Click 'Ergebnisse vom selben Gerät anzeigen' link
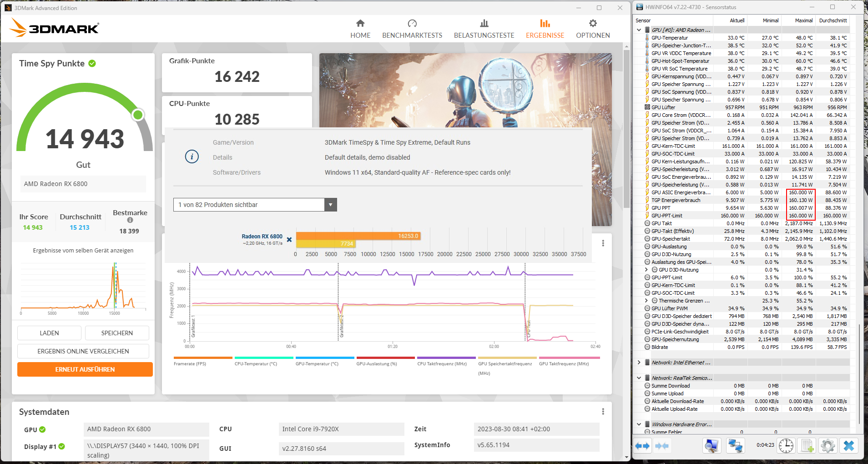The height and width of the screenshot is (464, 868). [x=83, y=251]
